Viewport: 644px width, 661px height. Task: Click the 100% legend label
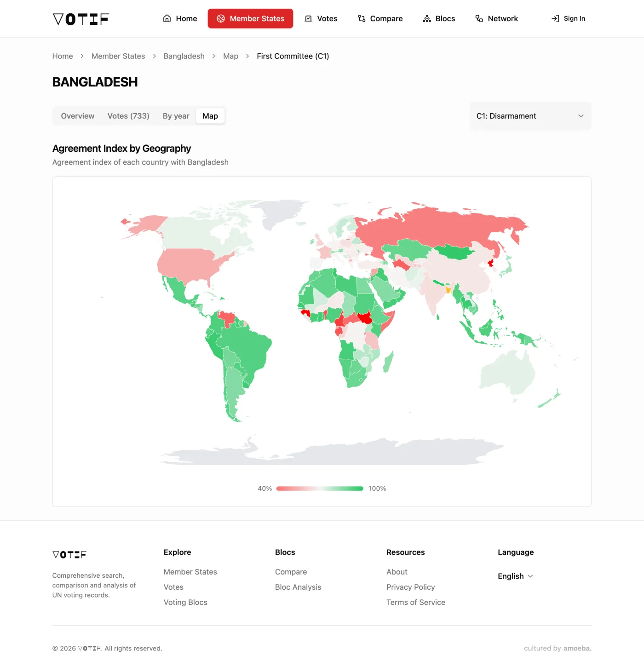pos(377,489)
